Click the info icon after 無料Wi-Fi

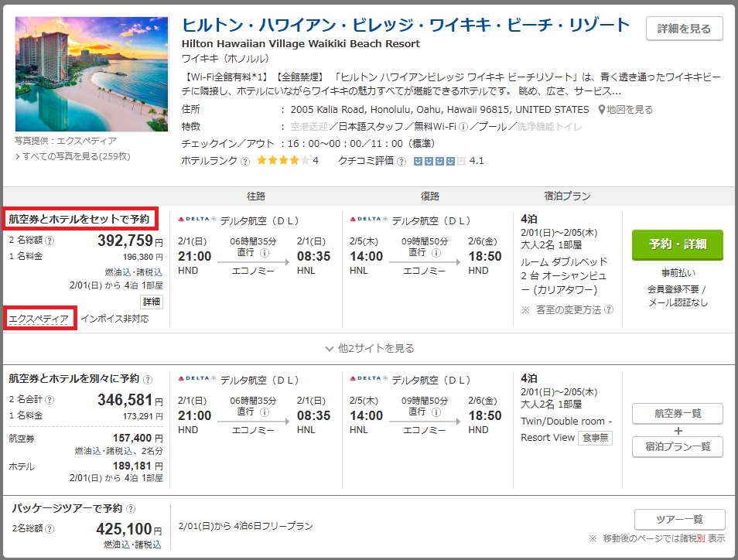(x=463, y=127)
